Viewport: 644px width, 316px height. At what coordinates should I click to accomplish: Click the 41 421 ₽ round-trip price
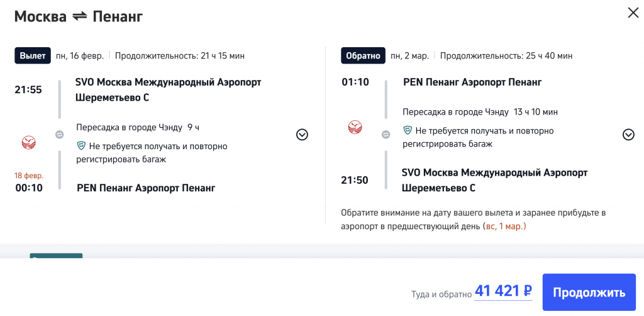[503, 291]
